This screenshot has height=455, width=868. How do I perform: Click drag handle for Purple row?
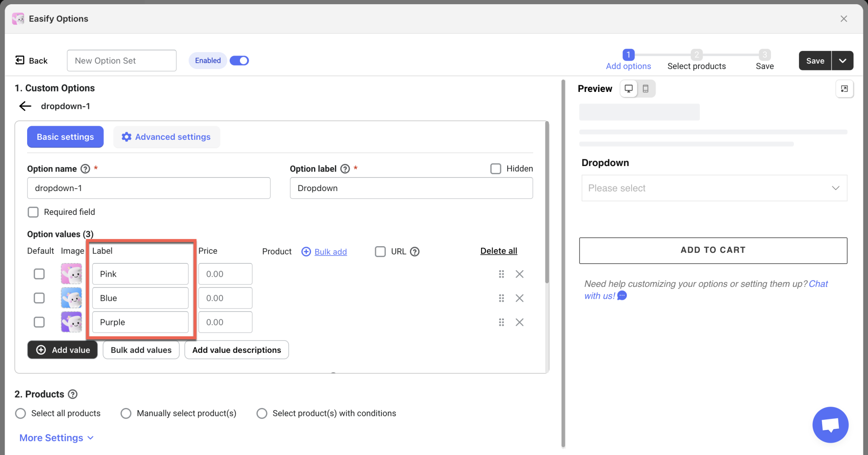[x=501, y=322]
